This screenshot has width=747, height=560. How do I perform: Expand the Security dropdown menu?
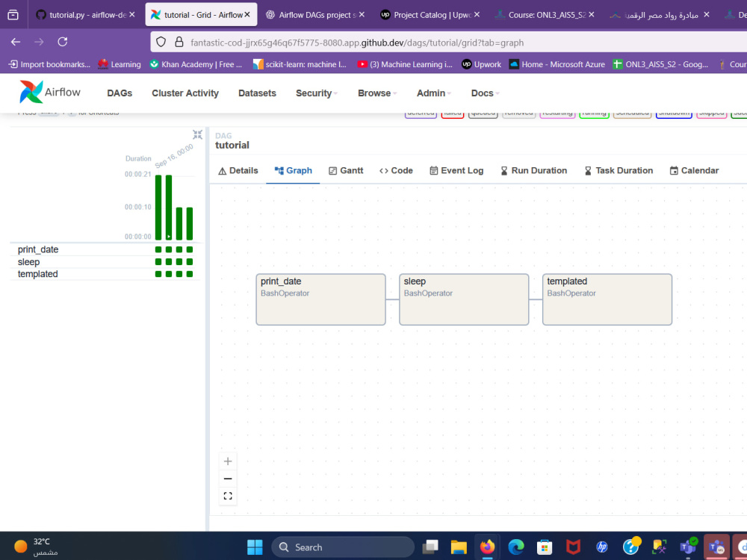[316, 93]
